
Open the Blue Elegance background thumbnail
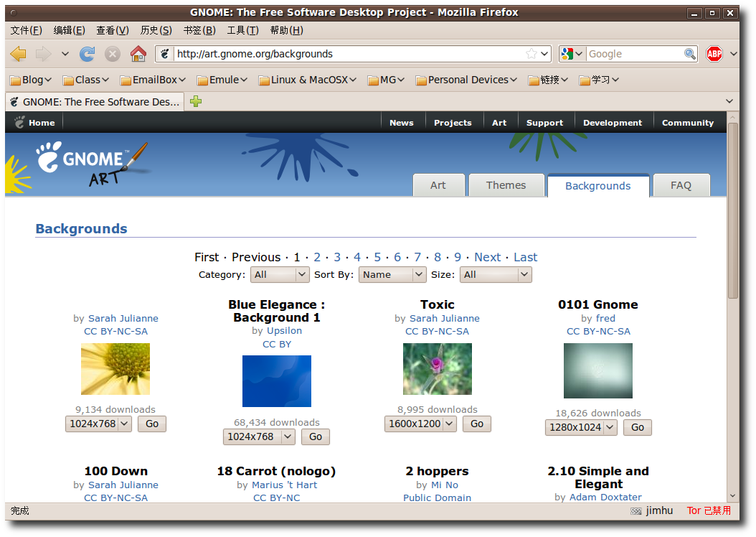pos(277,381)
